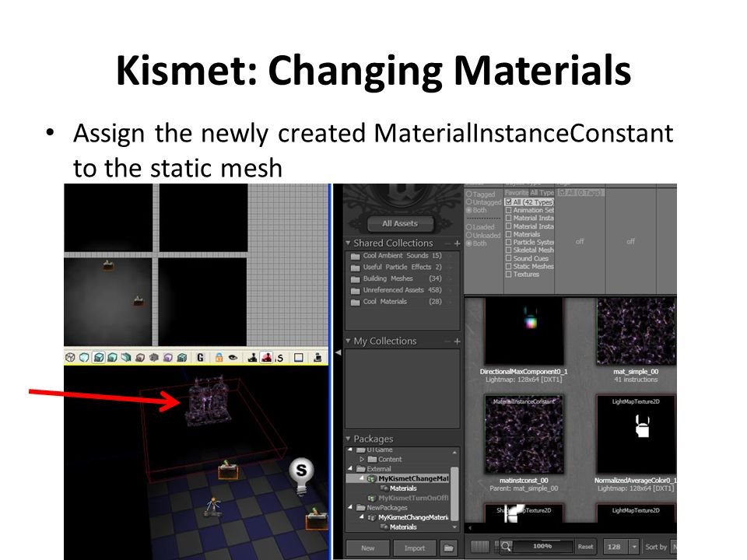
Task: Open the Cool Materials collection
Action: click(x=402, y=302)
